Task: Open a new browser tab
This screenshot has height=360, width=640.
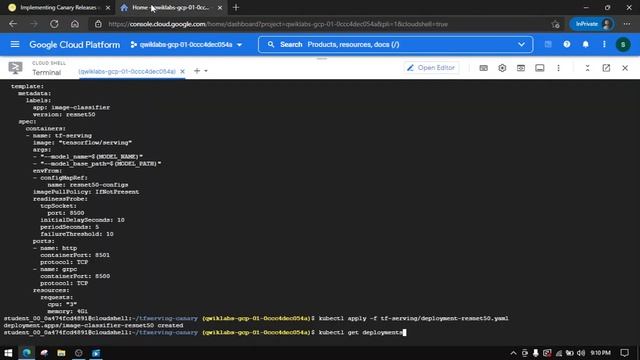Action: (236, 7)
